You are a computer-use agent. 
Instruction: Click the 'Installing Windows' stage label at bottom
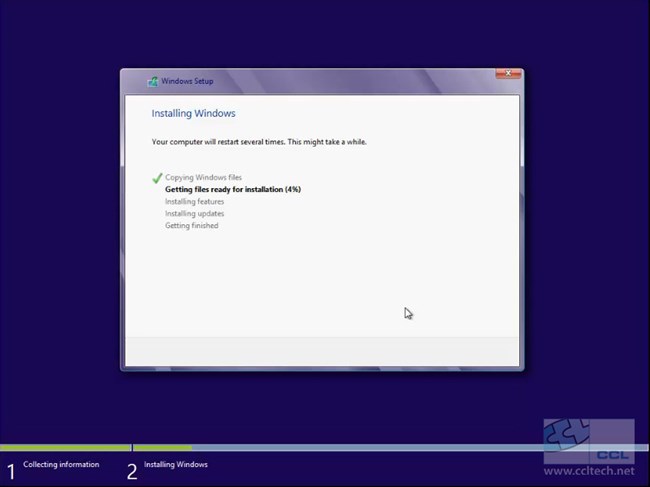click(x=176, y=464)
